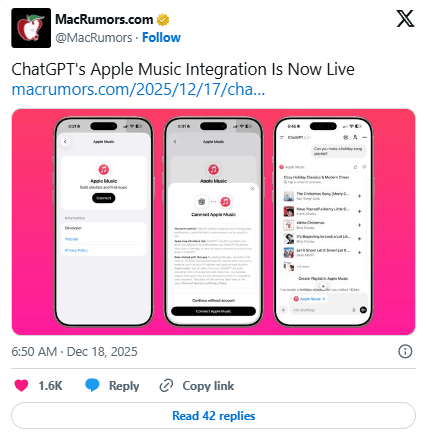
Task: Click the gold verified badge
Action: [163, 20]
